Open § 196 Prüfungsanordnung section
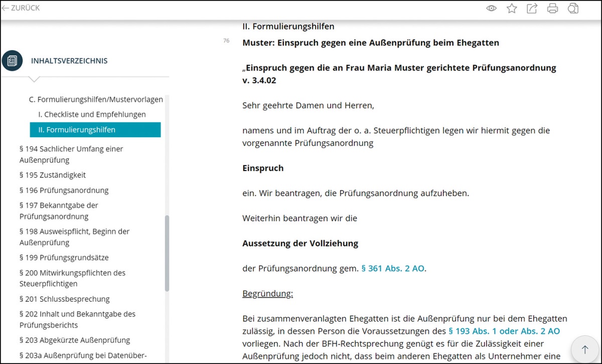The height and width of the screenshot is (364, 602). coord(64,190)
